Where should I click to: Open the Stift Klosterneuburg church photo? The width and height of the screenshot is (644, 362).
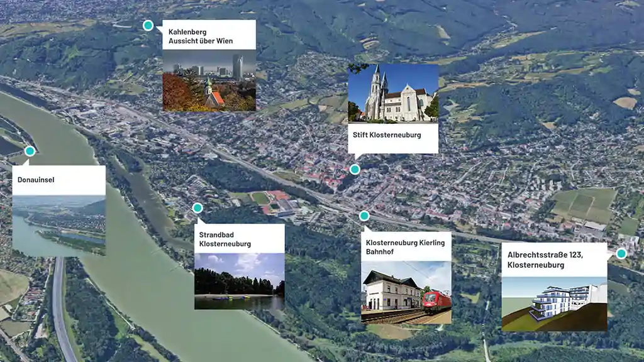tap(393, 92)
